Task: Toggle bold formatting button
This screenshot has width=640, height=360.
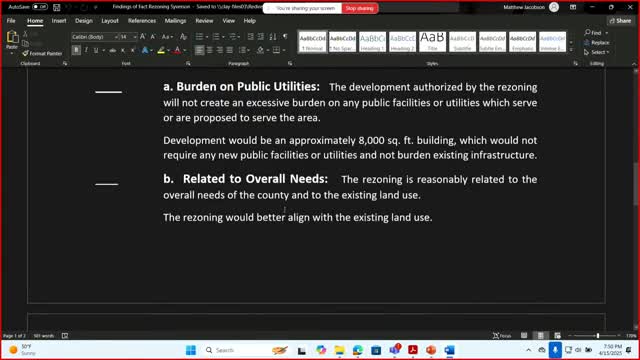Action: click(76, 50)
